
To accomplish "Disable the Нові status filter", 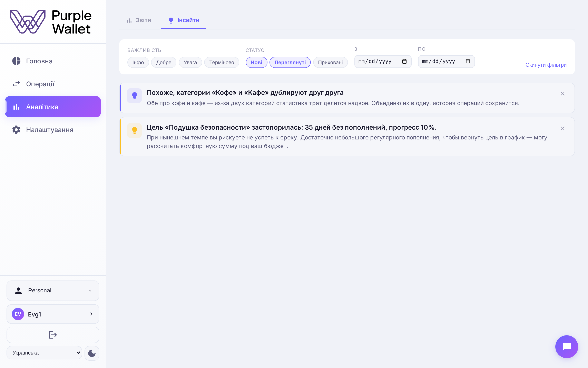I will point(256,62).
